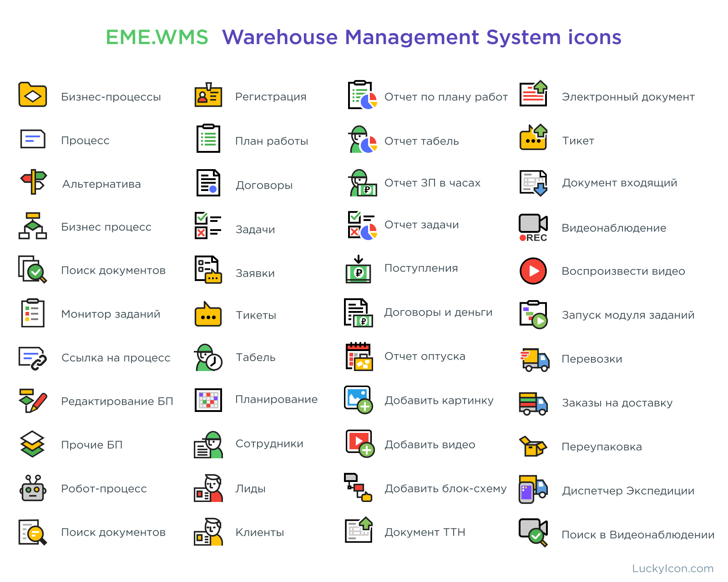
Task: Select the Процесс message card icon
Action: click(x=33, y=139)
